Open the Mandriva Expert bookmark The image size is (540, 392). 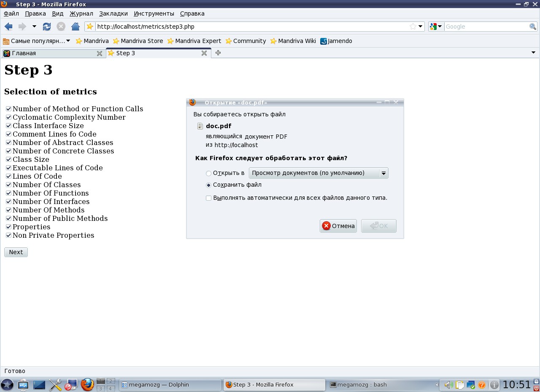click(x=194, y=41)
